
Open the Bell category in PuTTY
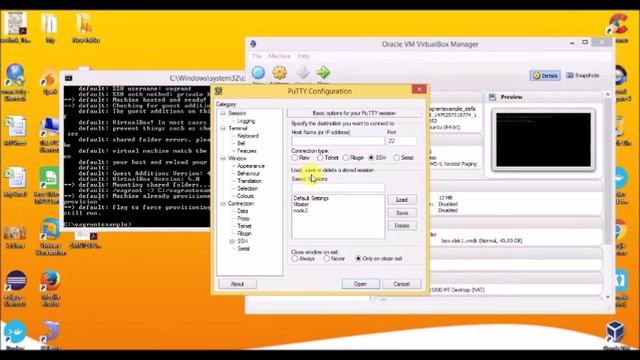241,143
